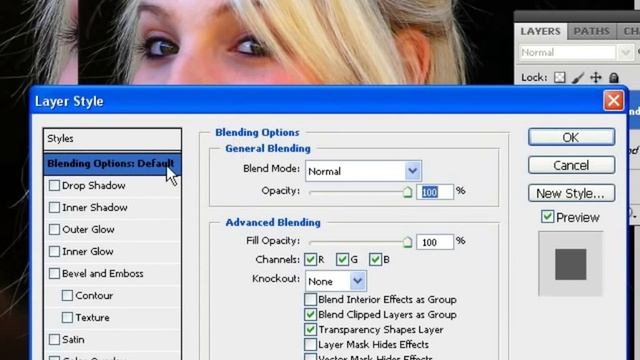Enable Inner Glow checkbox

point(54,251)
